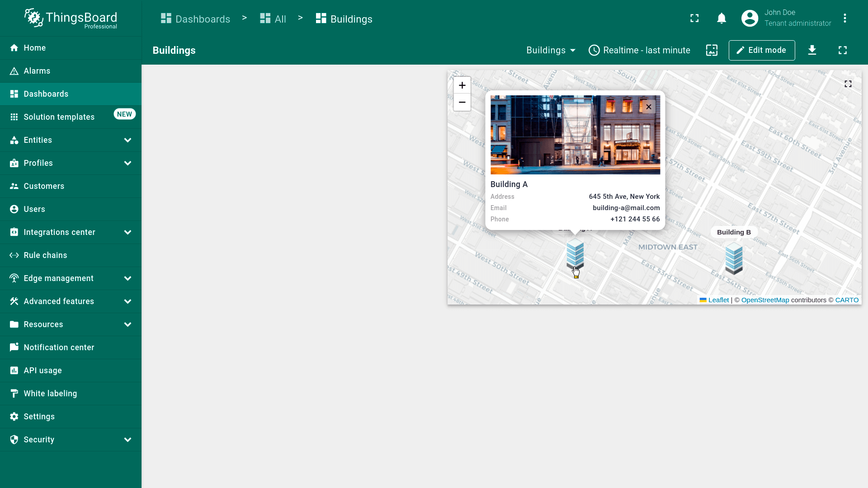
Task: Click the dashboard image export icon
Action: coord(712,50)
